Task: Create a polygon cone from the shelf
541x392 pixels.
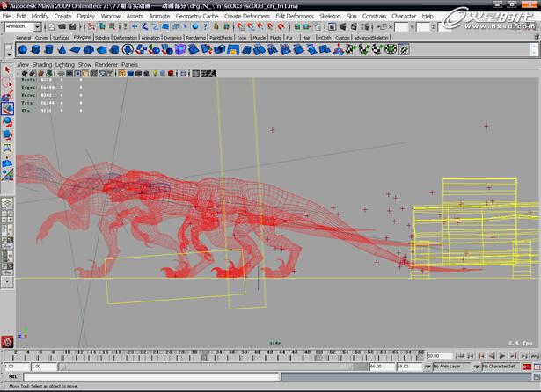Action: click(62, 49)
